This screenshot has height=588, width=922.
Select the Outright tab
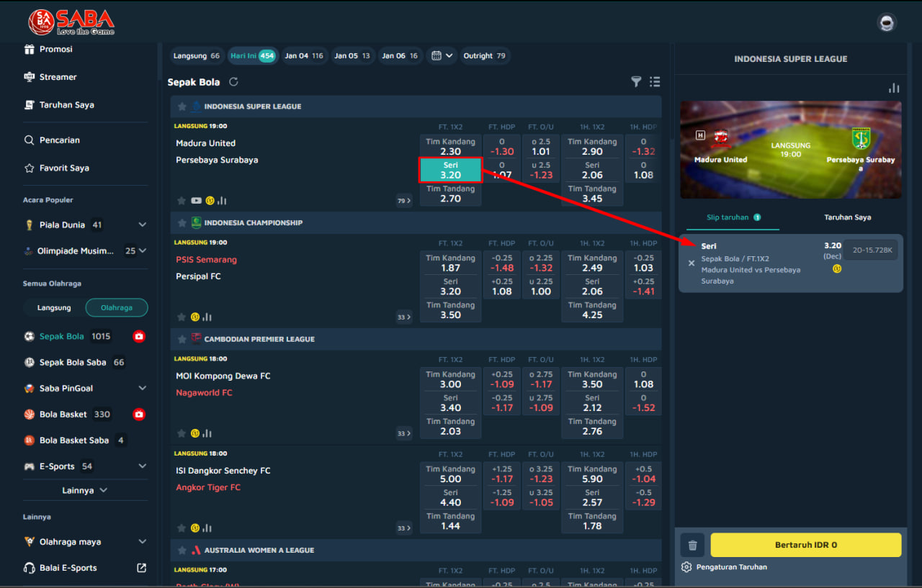pyautogui.click(x=484, y=56)
